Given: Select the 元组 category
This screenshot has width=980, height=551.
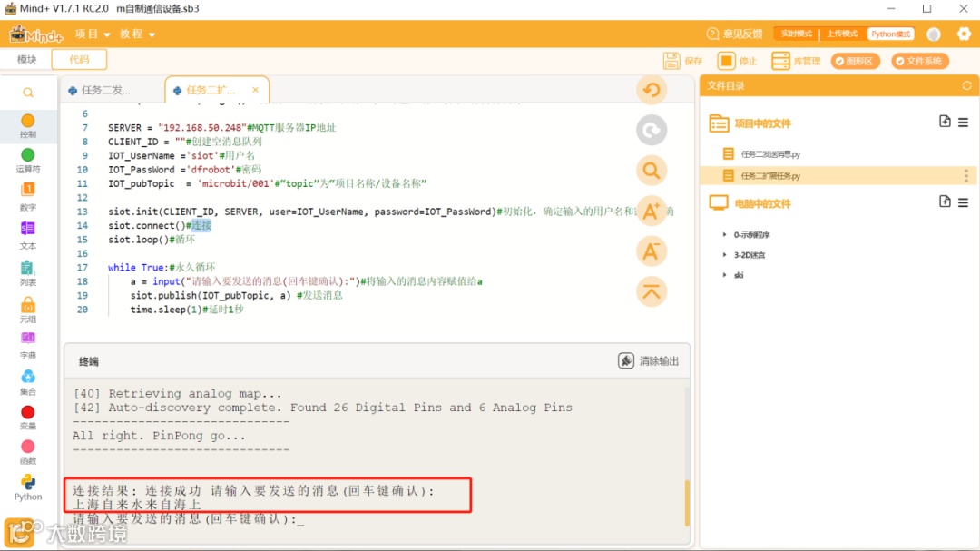Looking at the screenshot, I should point(27,310).
